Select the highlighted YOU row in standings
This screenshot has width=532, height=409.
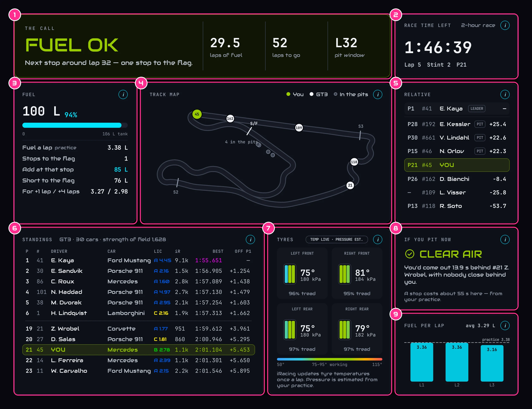pos(138,350)
